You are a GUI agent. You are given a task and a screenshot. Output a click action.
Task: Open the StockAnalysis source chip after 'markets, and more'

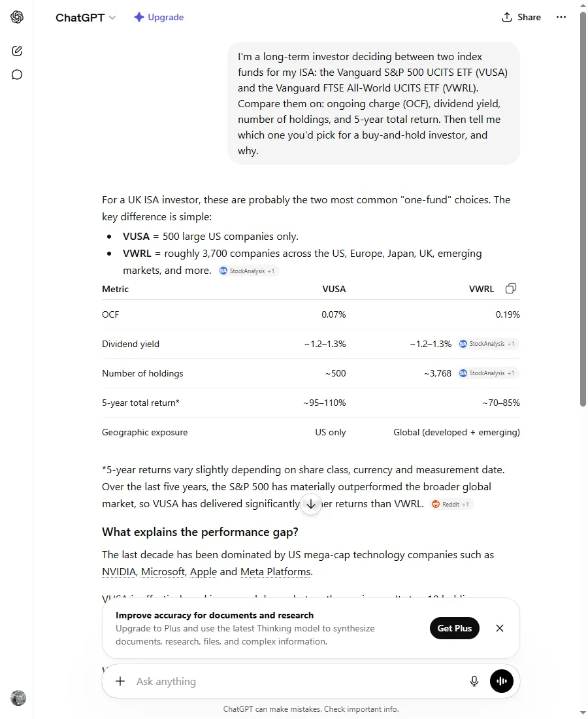tap(248, 271)
